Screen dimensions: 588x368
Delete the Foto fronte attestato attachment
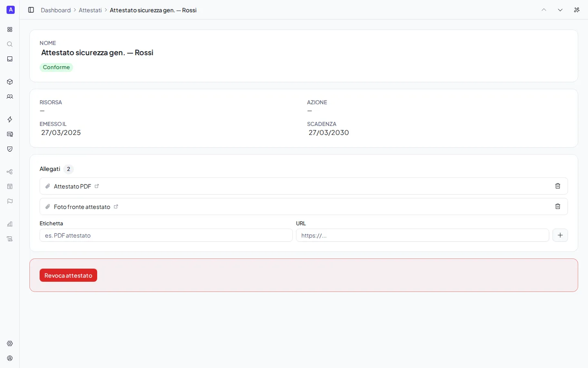coord(558,206)
